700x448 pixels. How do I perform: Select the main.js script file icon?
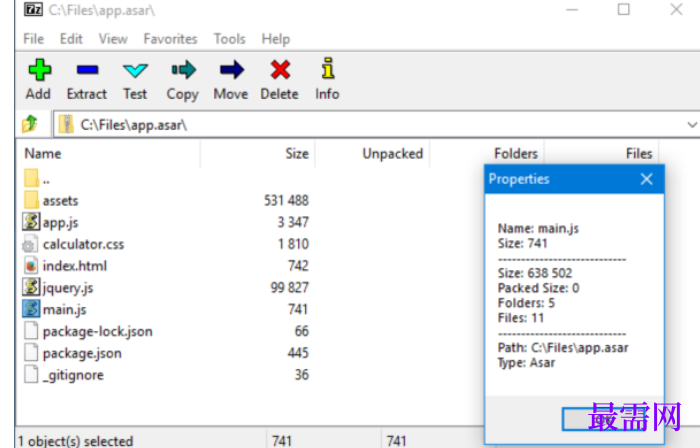point(31,309)
